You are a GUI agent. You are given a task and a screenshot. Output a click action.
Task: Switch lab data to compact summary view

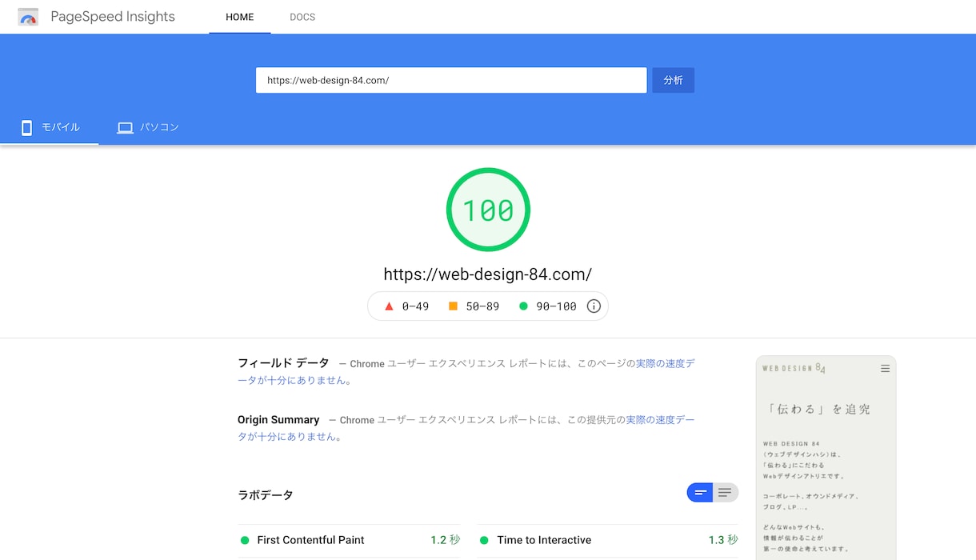[x=700, y=493]
